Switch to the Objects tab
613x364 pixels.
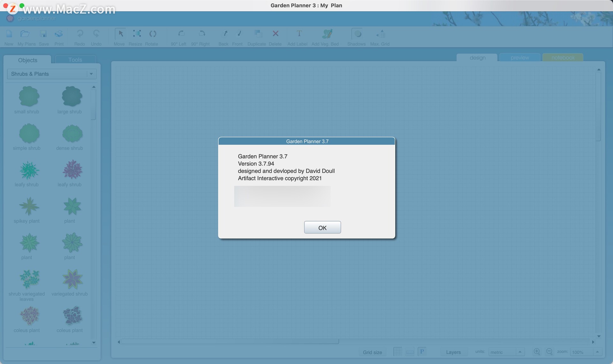pos(27,60)
